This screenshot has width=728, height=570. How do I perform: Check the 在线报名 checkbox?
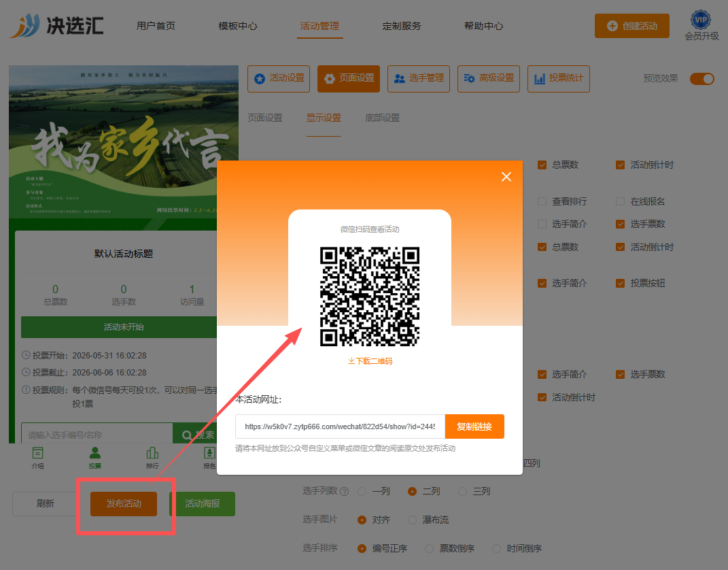(x=621, y=201)
